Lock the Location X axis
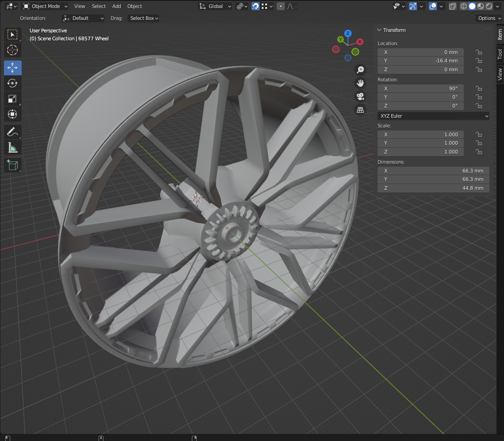504x441 pixels. 478,52
